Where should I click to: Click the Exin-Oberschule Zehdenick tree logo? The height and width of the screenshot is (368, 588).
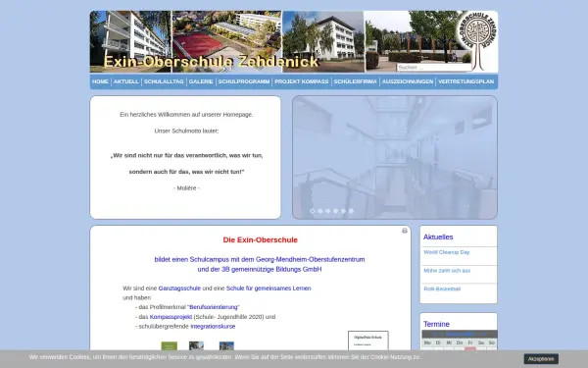477,40
